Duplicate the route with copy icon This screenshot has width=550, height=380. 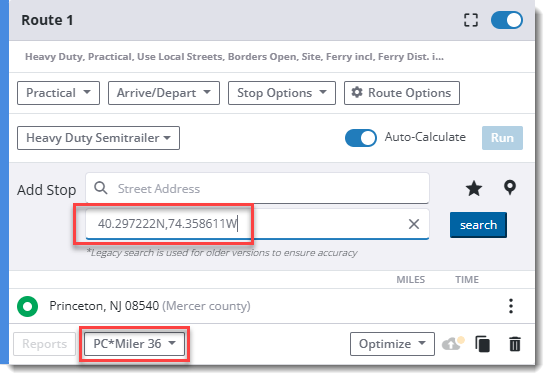pos(482,344)
